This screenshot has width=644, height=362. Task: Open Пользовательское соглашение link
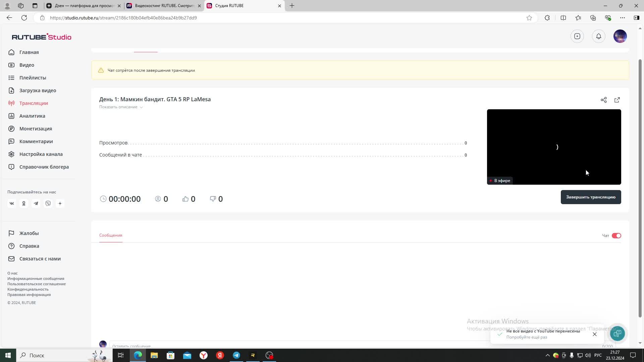tap(37, 284)
